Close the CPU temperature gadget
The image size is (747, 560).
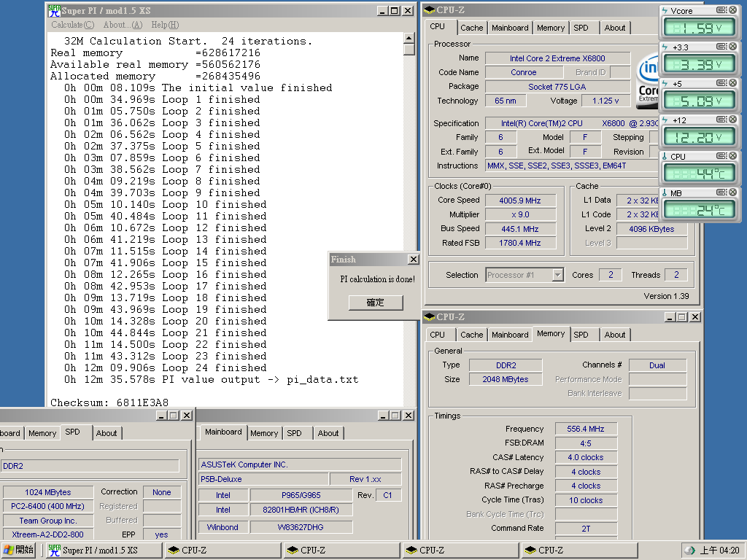[x=732, y=156]
